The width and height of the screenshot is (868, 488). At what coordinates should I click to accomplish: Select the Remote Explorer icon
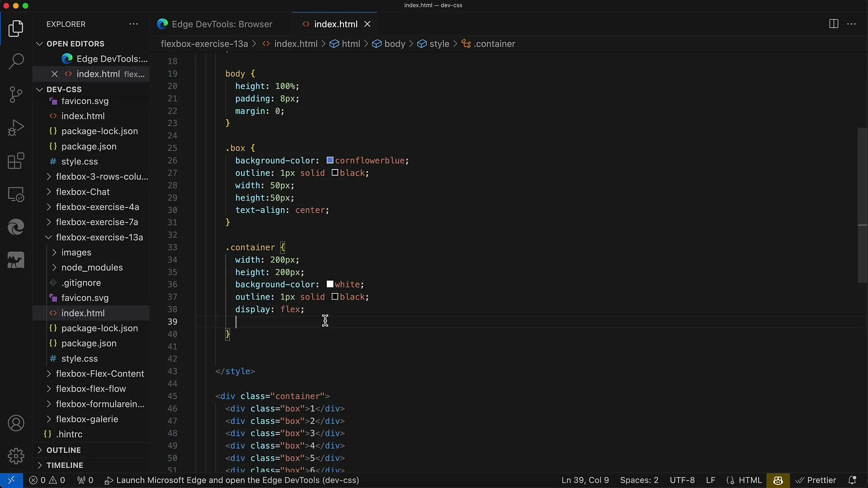pos(16,195)
